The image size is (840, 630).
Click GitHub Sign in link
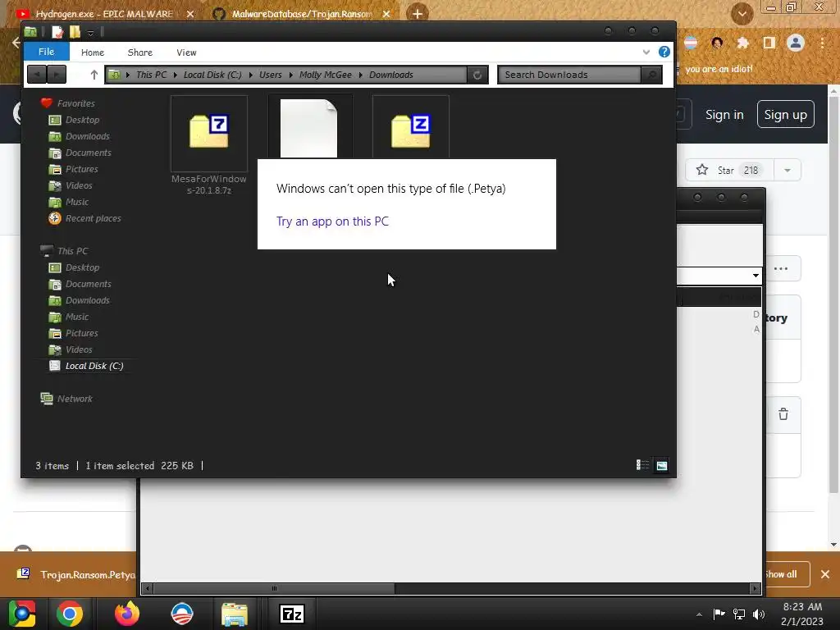724,115
